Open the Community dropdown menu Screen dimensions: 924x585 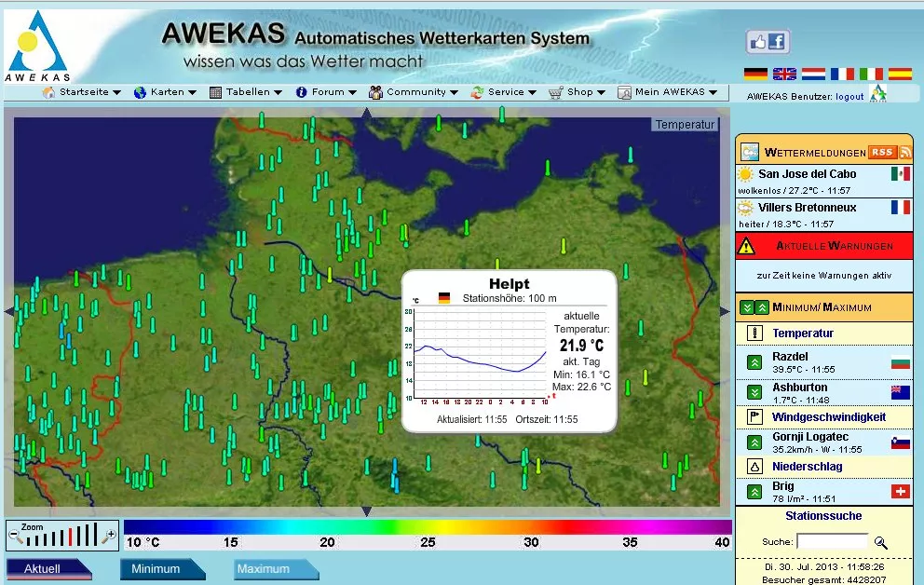413,92
